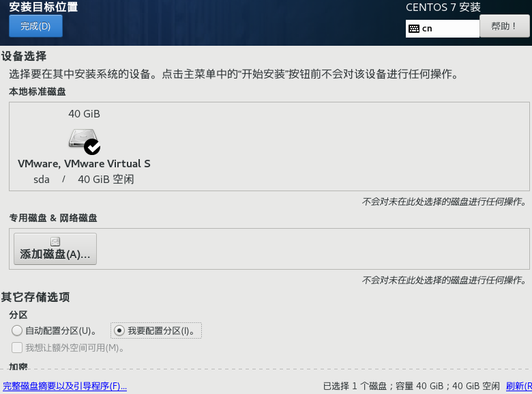The height and width of the screenshot is (394, 532).
Task: Click the sda / 40 GiB 空闲 text
Action: pos(84,180)
